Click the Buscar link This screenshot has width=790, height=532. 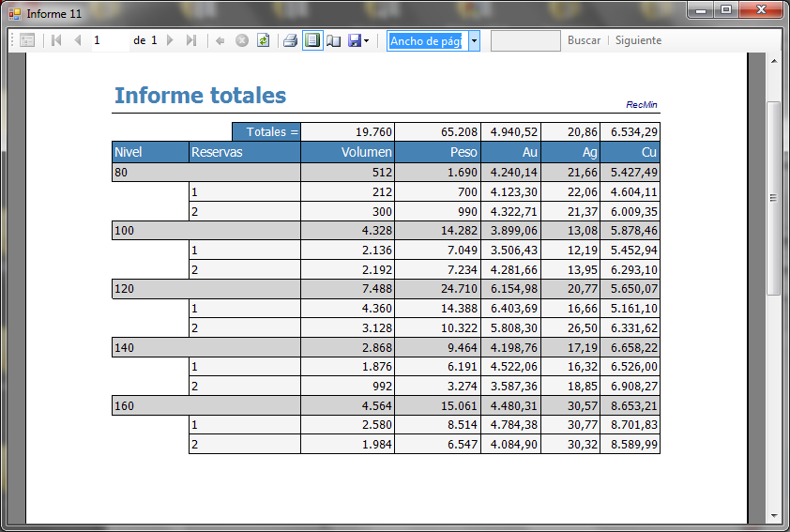pos(584,40)
